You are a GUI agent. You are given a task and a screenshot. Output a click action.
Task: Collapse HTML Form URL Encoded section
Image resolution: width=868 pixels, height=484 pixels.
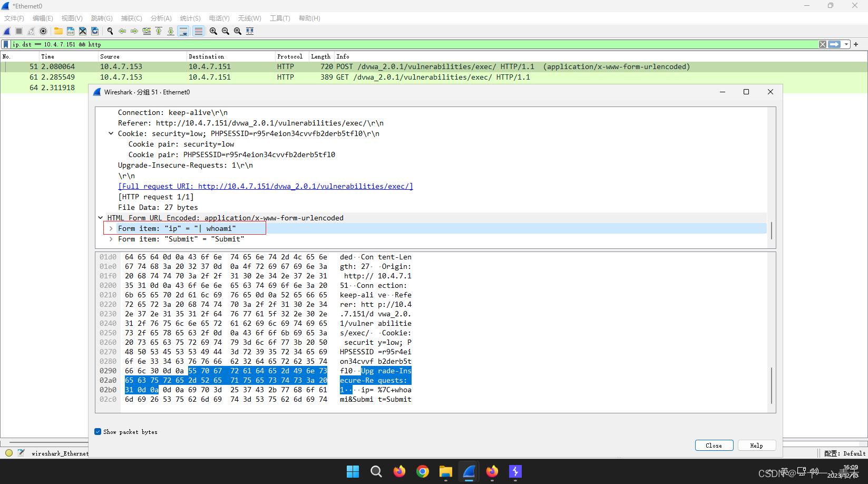pyautogui.click(x=100, y=218)
